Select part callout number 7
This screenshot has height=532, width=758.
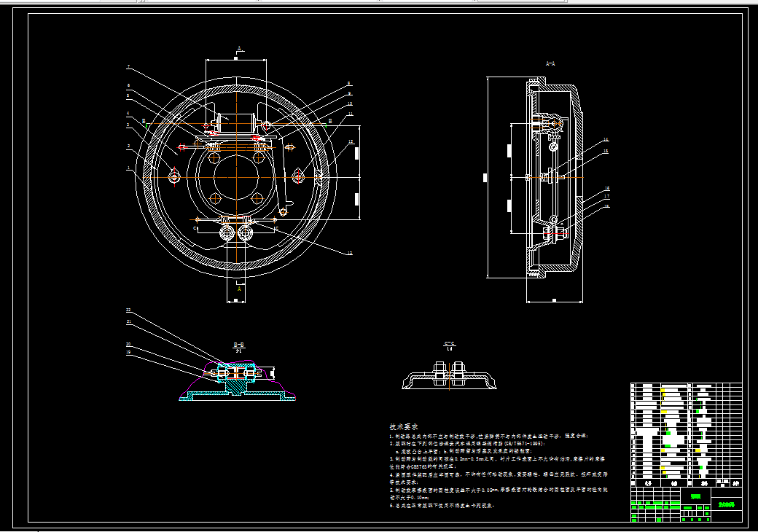(x=128, y=66)
